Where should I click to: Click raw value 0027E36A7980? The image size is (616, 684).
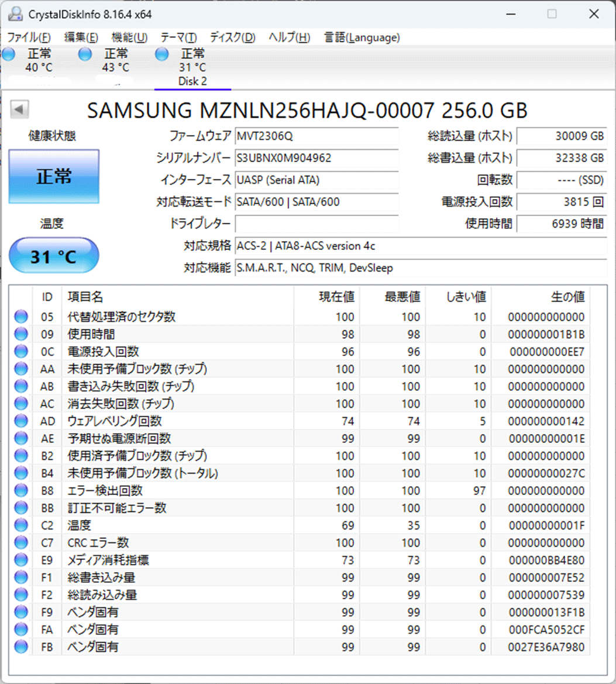546,647
